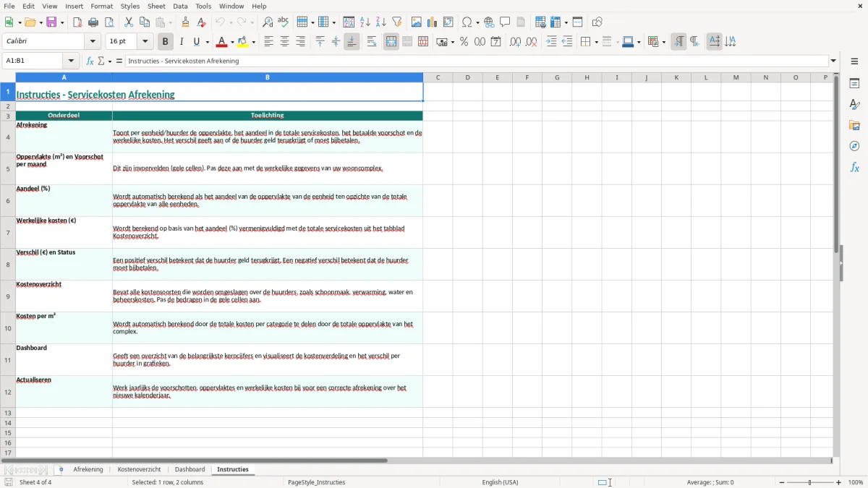868x488 pixels.
Task: Toggle Italic formatting
Action: click(x=181, y=42)
